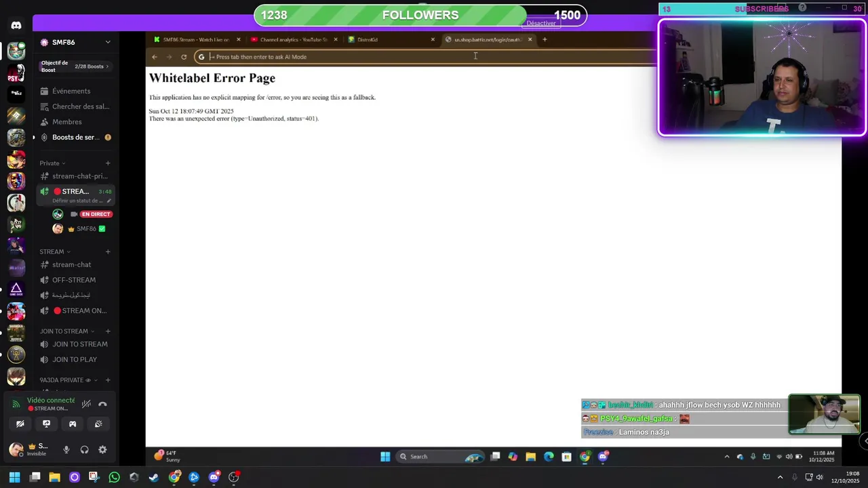Open the 19:08 clock on the bottom taskbar
The height and width of the screenshot is (488, 868).
846,477
